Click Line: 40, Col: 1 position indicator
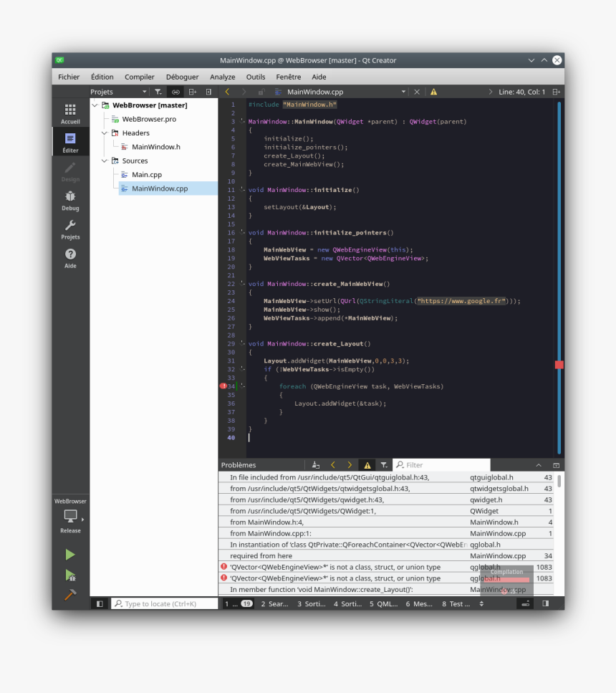Screen dimensions: 616x693 (522, 92)
